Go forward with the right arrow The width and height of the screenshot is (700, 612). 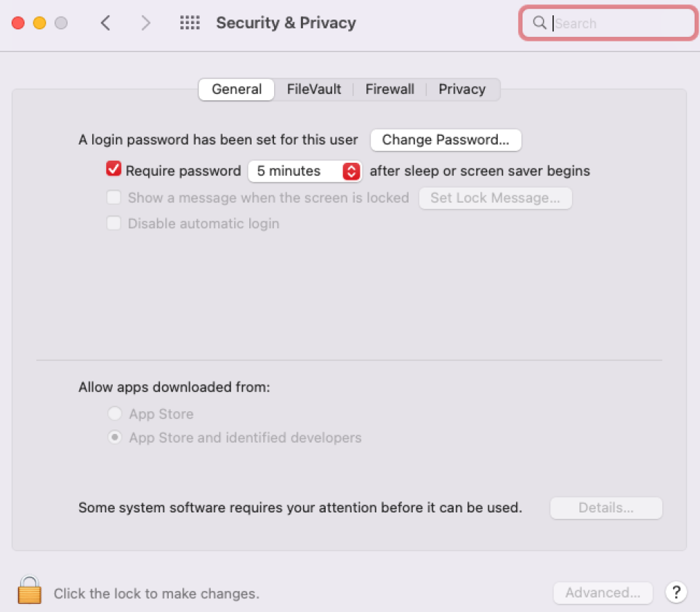point(146,23)
